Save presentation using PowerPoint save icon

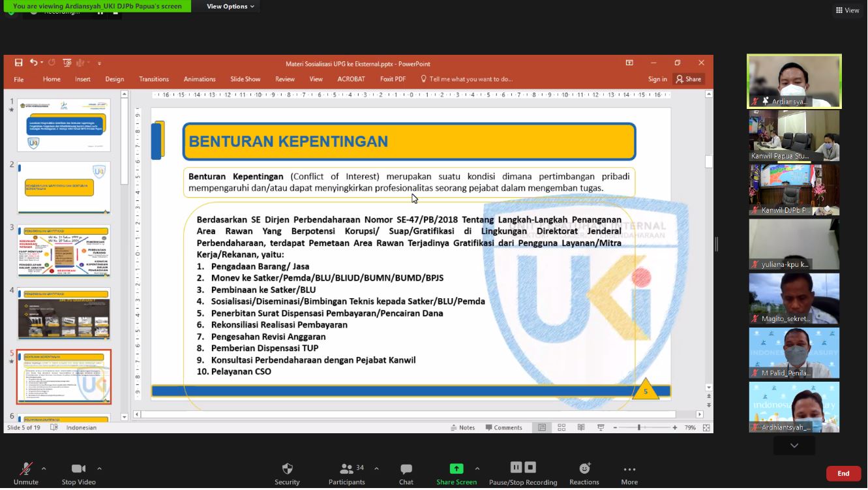(18, 63)
